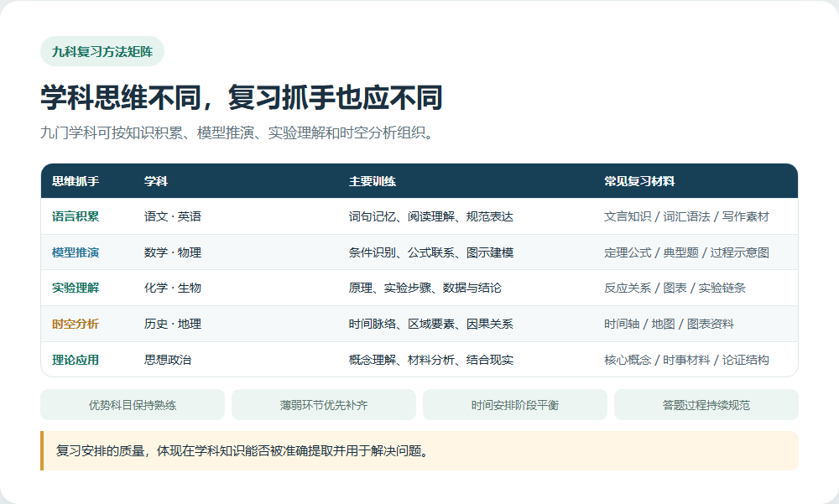
Task: Click the 条件识别、公式联系、图示建模 cell
Action: (431, 252)
